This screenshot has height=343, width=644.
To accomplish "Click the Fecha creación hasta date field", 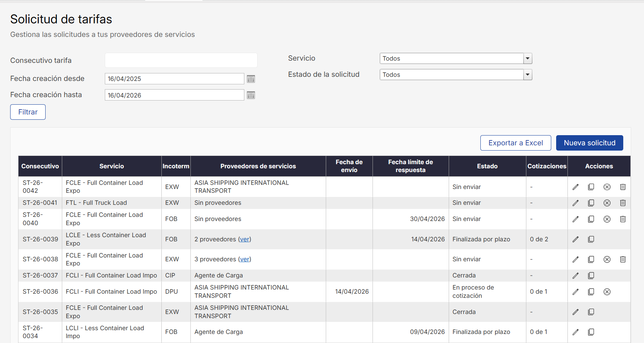I will tap(175, 95).
